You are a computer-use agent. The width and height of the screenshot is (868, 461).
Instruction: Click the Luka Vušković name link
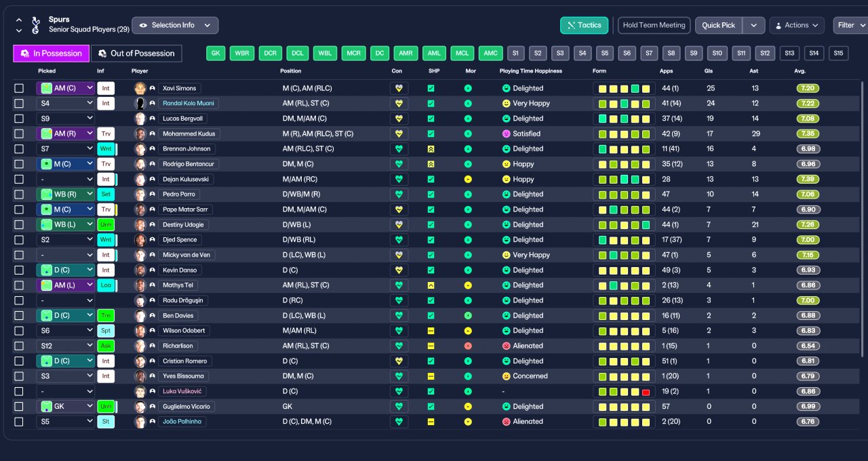(182, 391)
